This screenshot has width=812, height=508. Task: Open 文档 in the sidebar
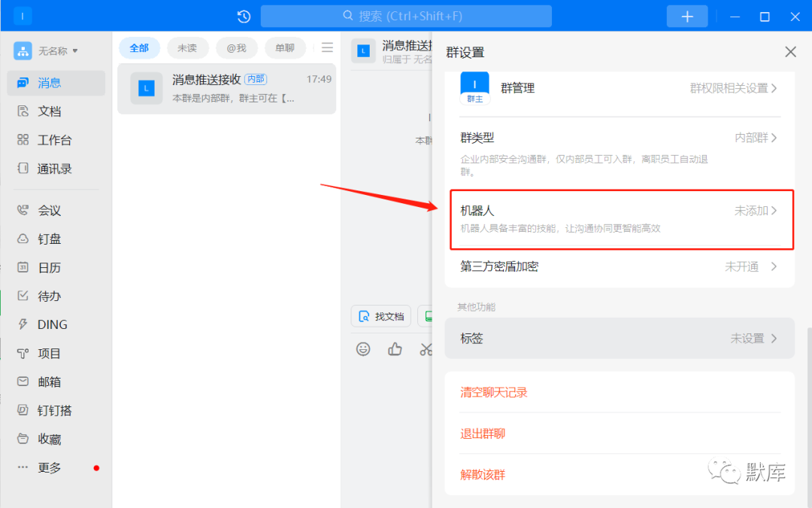[x=56, y=111]
